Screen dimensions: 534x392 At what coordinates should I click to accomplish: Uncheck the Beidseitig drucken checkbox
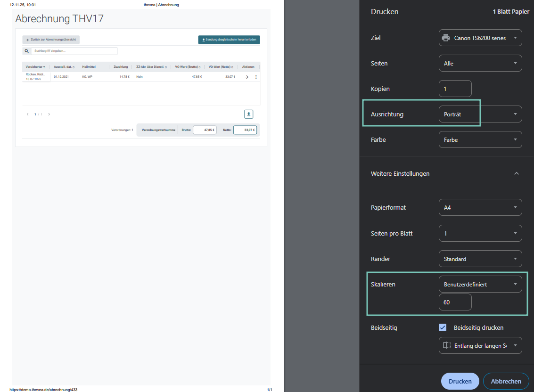coord(443,327)
